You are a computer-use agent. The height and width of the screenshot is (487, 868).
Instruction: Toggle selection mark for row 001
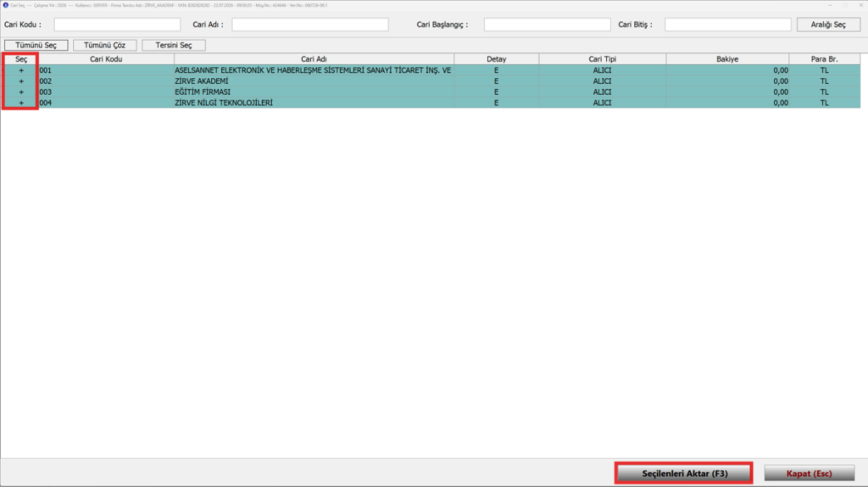pyautogui.click(x=21, y=70)
